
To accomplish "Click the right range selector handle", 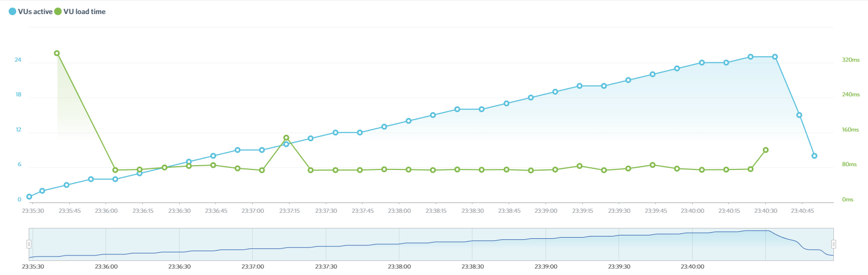I will 833,244.
